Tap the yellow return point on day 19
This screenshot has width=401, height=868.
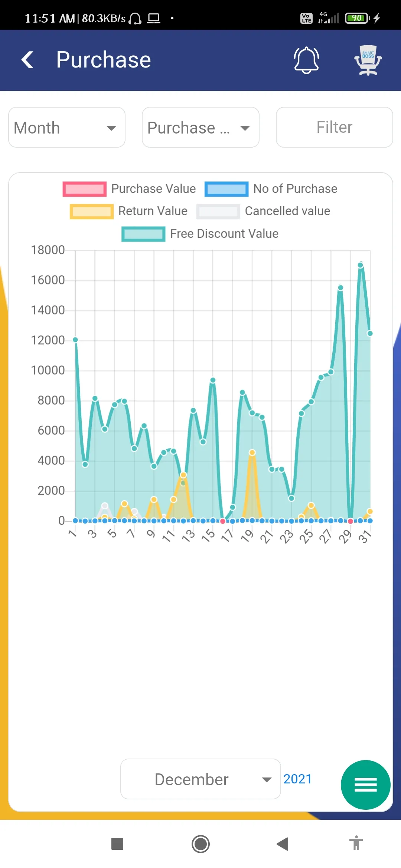coord(252,453)
